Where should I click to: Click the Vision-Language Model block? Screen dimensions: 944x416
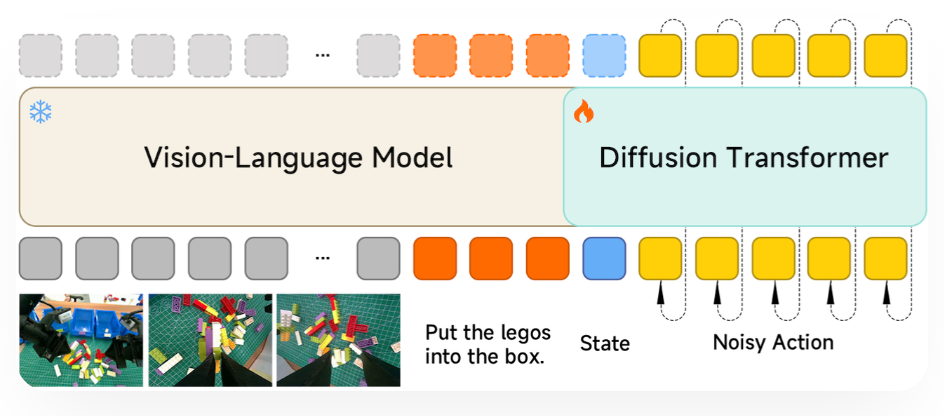[298, 157]
